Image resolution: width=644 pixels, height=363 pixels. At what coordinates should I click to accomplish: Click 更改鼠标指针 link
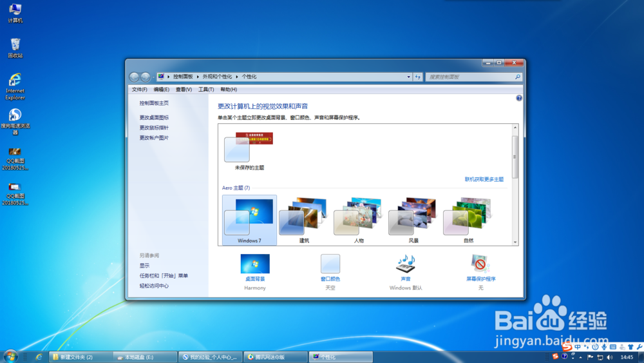154,128
